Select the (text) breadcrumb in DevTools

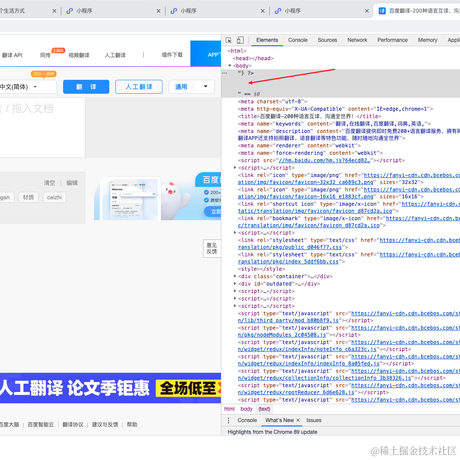point(264,409)
